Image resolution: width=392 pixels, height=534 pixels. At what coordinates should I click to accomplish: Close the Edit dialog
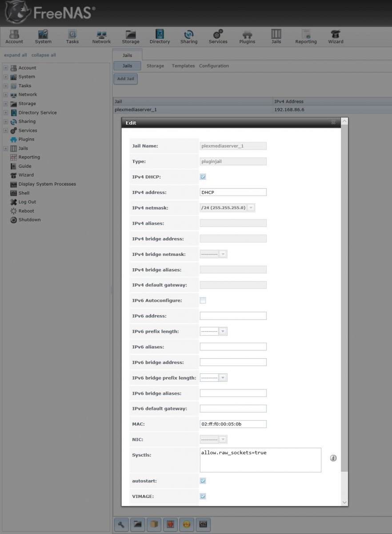333,122
